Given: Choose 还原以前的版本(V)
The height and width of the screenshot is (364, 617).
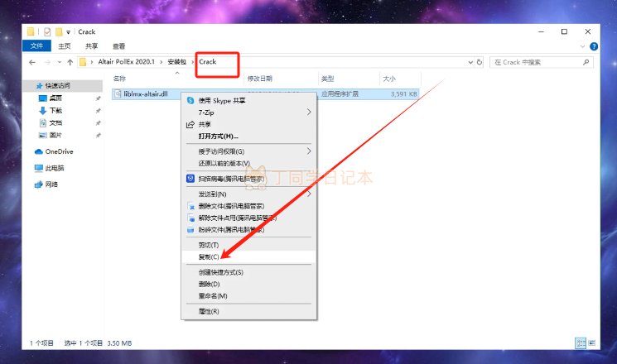Looking at the screenshot, I should pyautogui.click(x=249, y=163).
